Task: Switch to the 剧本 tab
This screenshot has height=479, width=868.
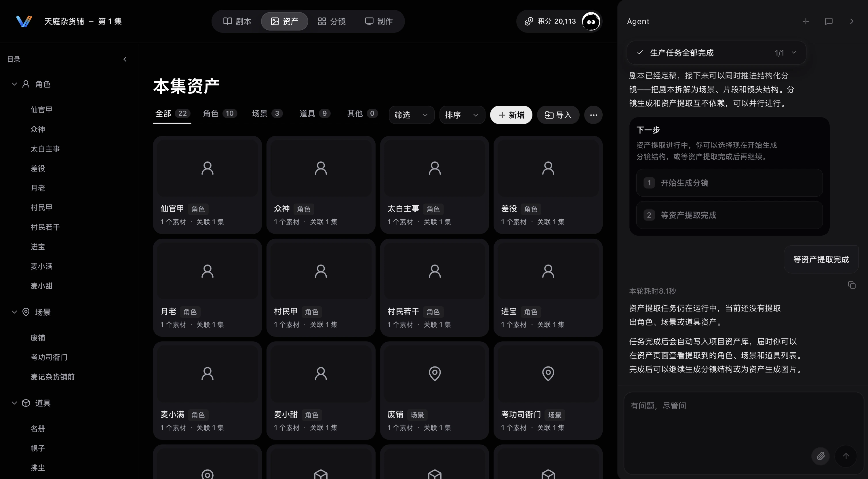Action: pyautogui.click(x=237, y=21)
